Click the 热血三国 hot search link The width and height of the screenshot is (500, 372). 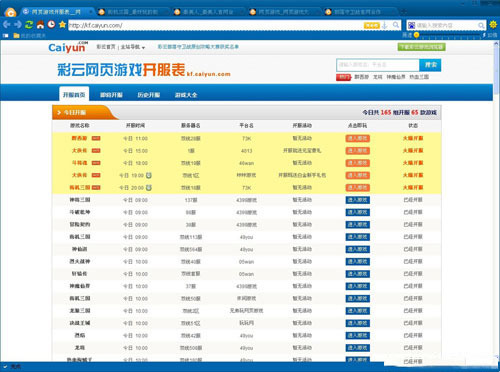[419, 77]
